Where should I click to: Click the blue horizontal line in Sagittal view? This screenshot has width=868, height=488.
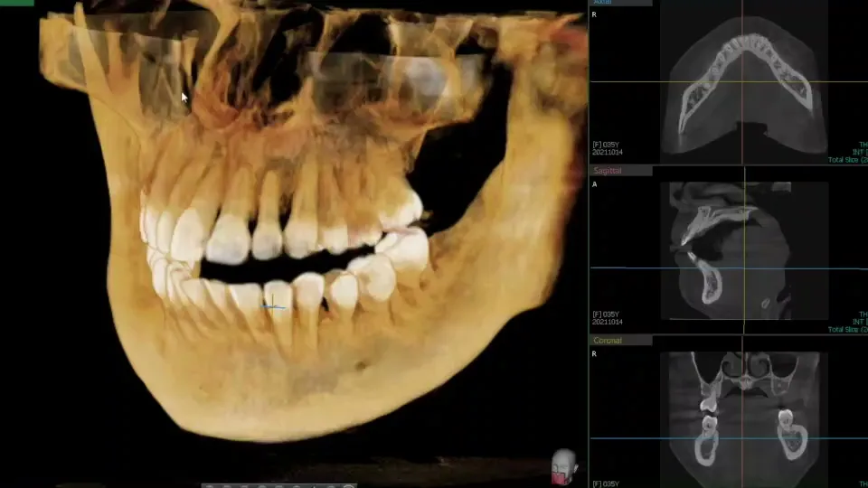tap(633, 267)
